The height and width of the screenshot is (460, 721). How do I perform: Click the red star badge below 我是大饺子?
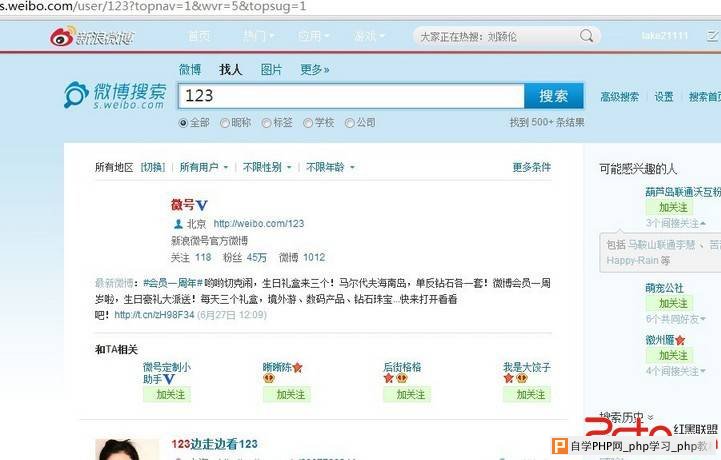(508, 378)
